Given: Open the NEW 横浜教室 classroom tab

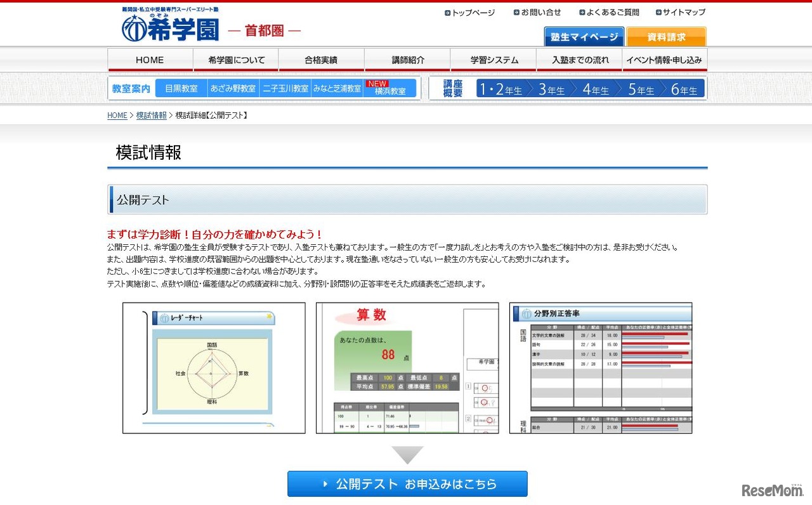Looking at the screenshot, I should [390, 88].
